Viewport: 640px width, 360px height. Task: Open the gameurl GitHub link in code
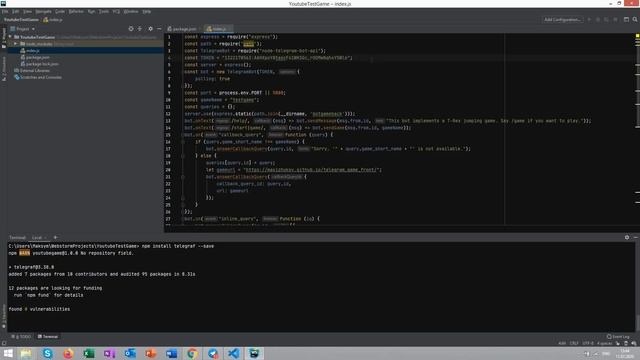point(312,170)
